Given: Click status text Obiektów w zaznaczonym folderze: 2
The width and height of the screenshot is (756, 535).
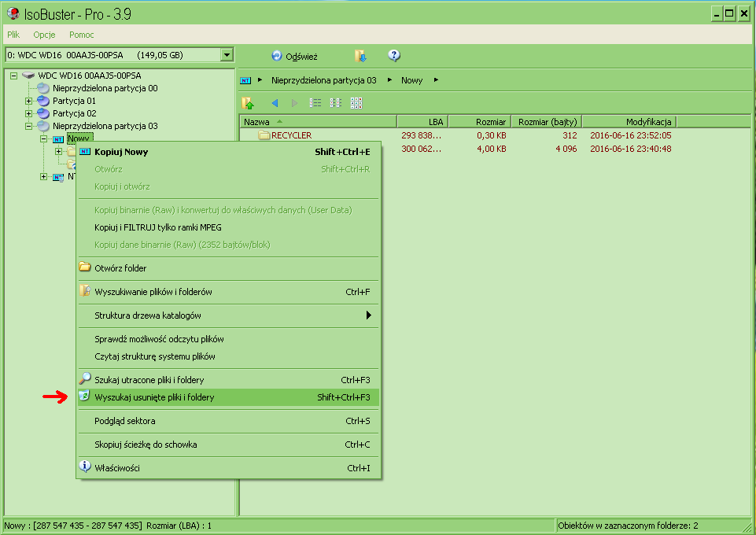Looking at the screenshot, I should coord(628,526).
